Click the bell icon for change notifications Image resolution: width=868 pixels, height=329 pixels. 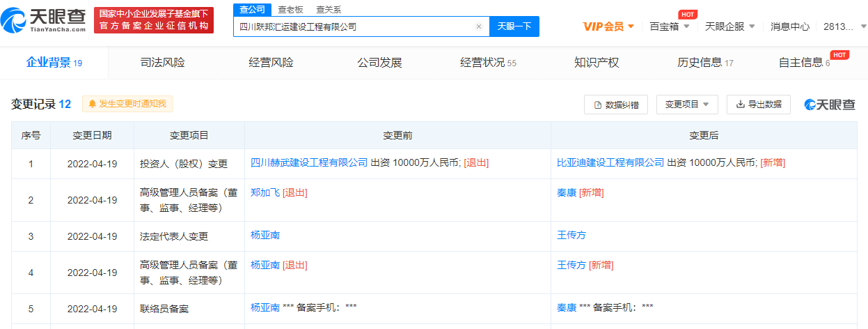point(91,104)
